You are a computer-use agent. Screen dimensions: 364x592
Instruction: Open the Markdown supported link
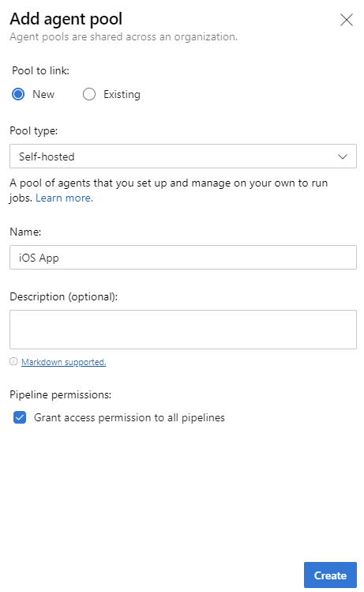tap(64, 362)
